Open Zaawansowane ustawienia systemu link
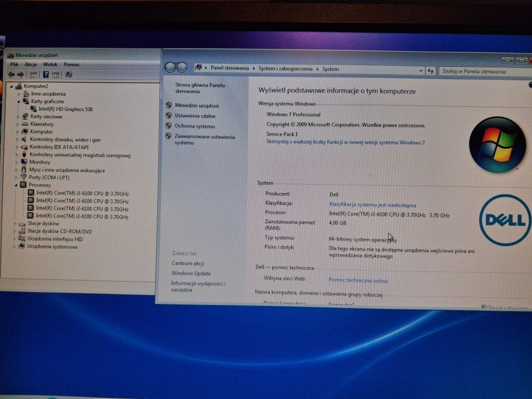 tap(205, 140)
